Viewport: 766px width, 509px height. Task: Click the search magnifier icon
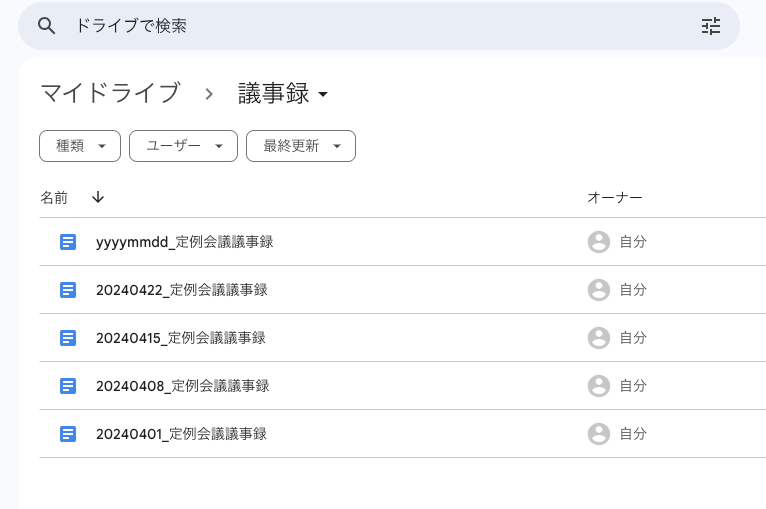(46, 26)
